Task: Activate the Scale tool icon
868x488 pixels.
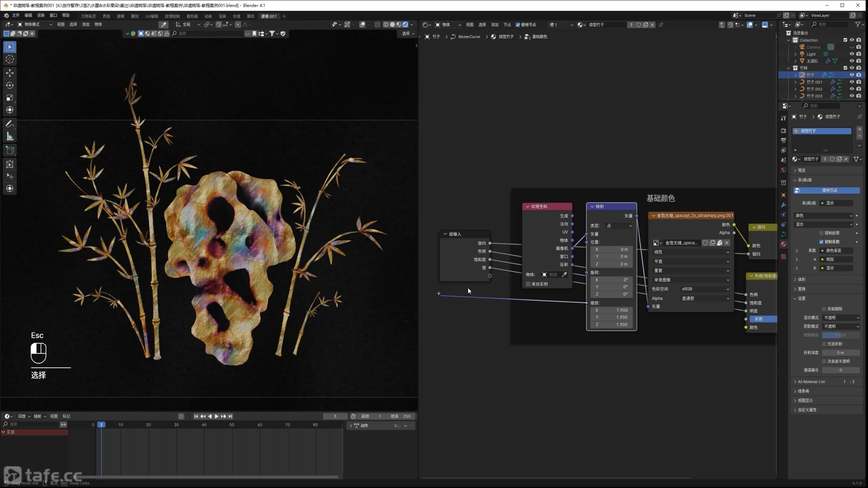Action: pos(10,98)
